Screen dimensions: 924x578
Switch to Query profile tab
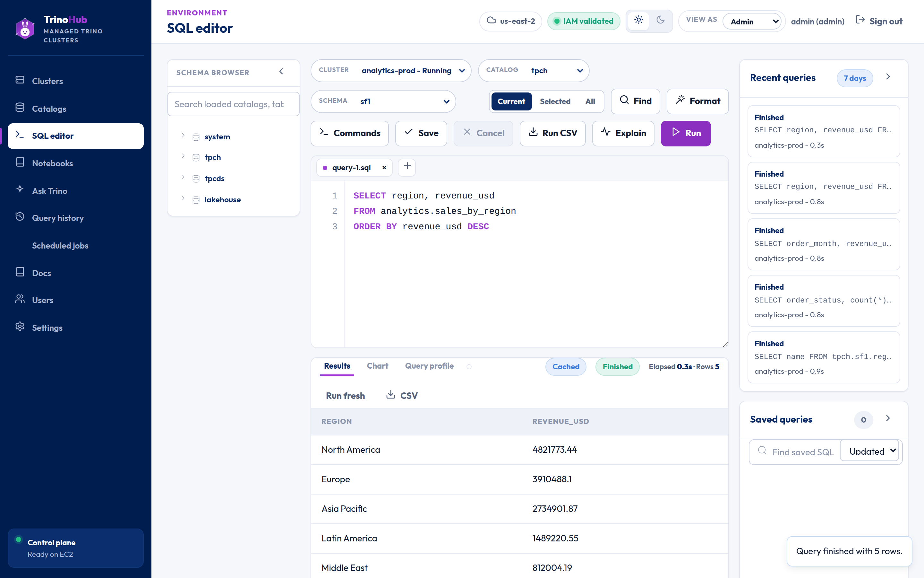[429, 366]
